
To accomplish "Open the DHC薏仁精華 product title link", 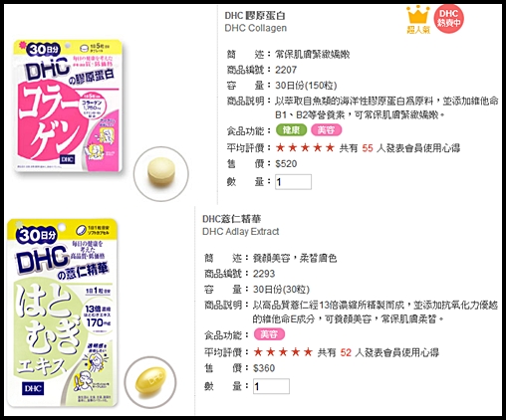I will pos(232,219).
